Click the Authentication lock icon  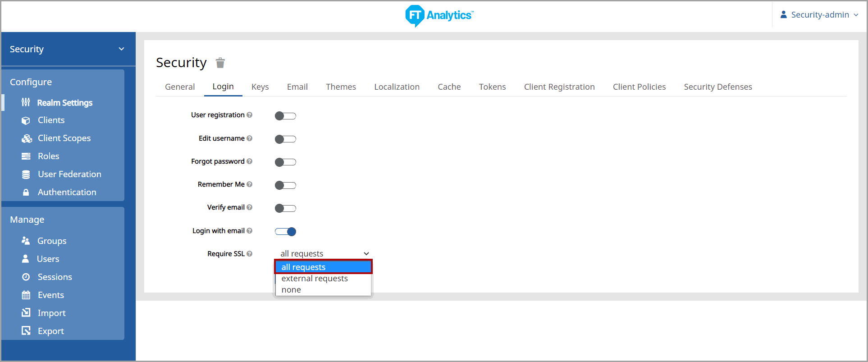[x=26, y=192]
